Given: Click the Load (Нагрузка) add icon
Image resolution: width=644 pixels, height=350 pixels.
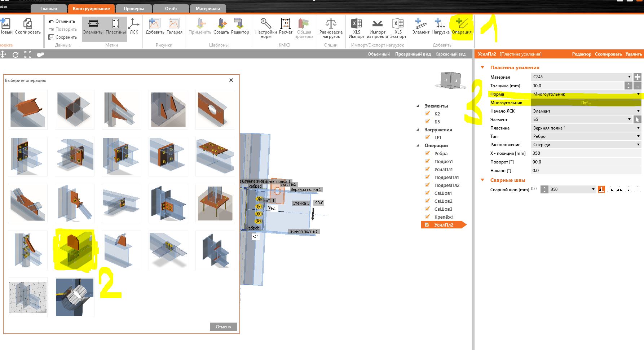Looking at the screenshot, I should click(440, 24).
